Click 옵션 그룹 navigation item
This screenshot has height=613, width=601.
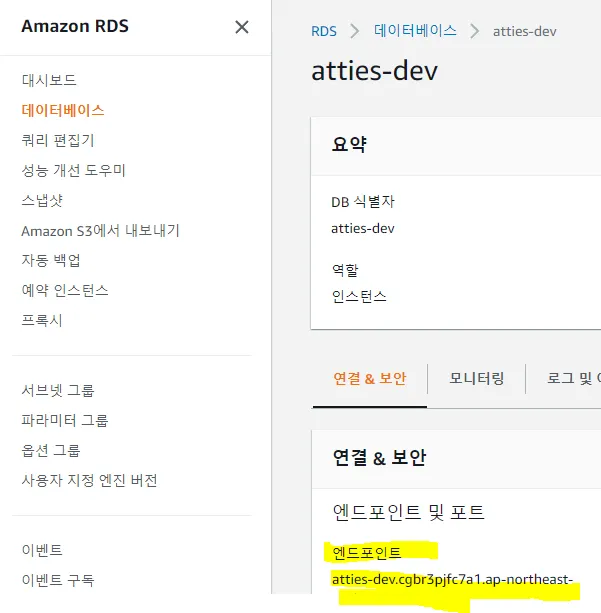[51, 450]
